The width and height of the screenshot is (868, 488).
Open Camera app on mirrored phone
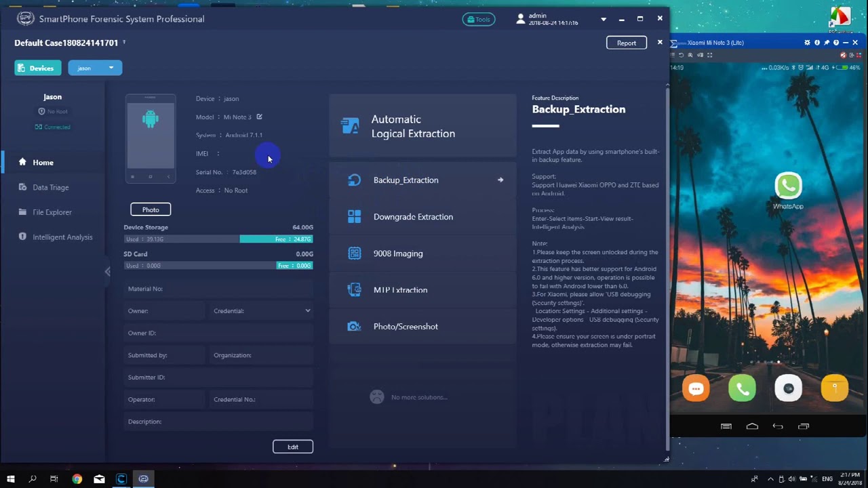788,388
